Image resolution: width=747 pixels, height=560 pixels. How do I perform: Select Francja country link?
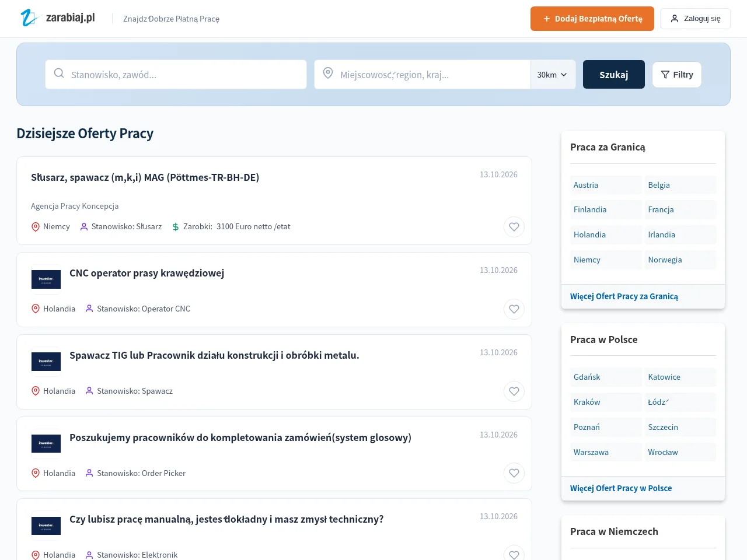pyautogui.click(x=680, y=209)
